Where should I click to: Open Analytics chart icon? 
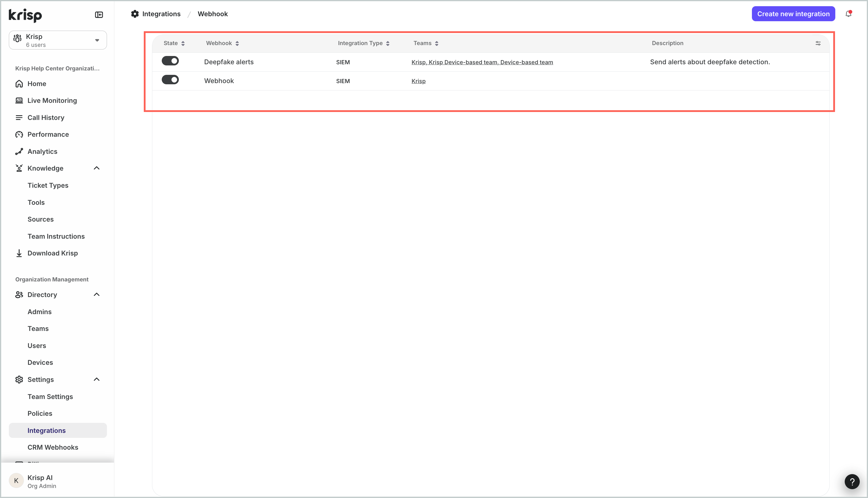19,151
